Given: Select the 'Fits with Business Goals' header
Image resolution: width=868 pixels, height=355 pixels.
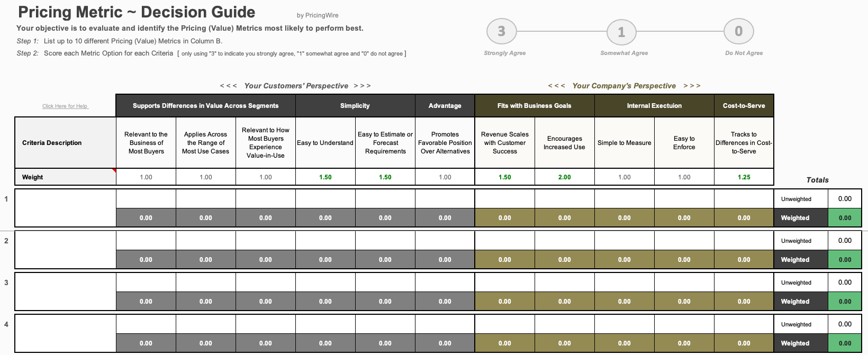Looking at the screenshot, I should [x=535, y=106].
